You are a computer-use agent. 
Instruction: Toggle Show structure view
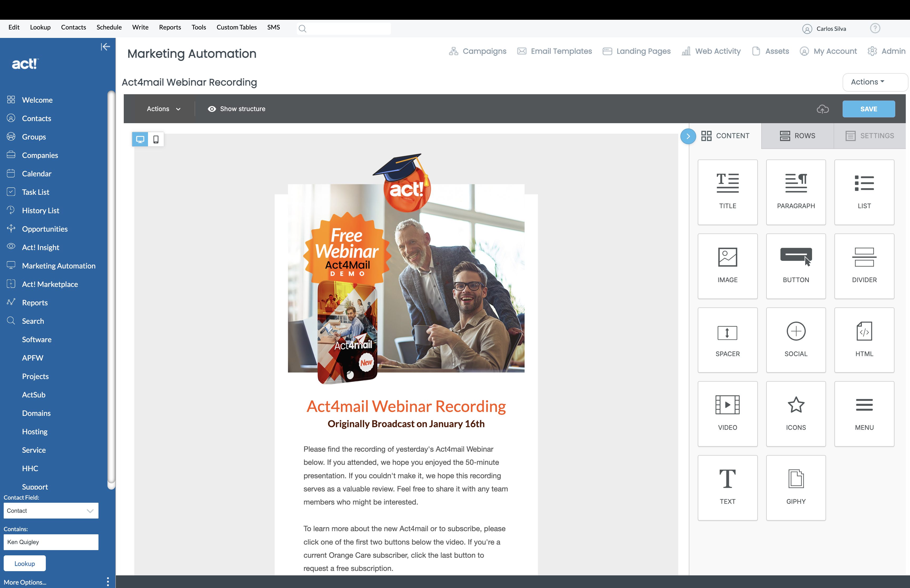(236, 109)
